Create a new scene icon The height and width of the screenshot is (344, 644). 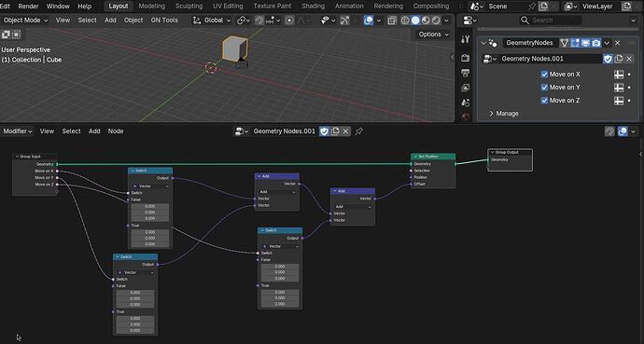point(543,7)
